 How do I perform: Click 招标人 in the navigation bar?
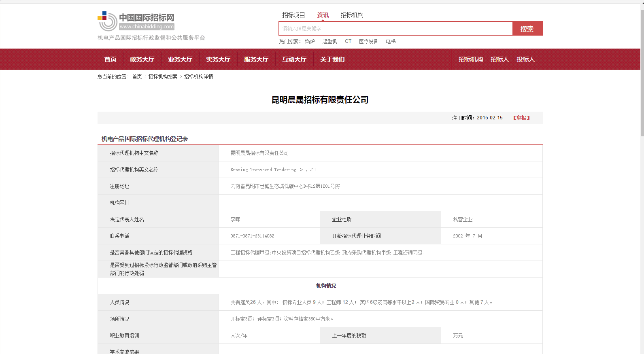coord(499,59)
